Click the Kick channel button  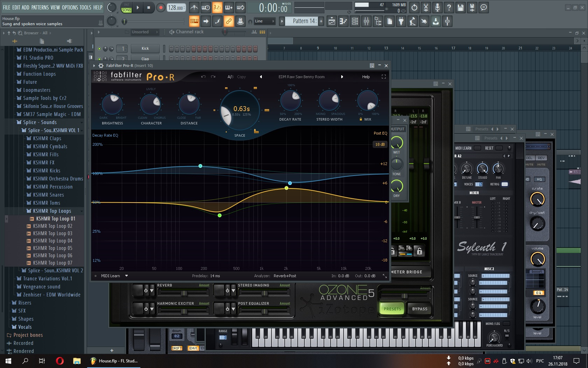145,49
